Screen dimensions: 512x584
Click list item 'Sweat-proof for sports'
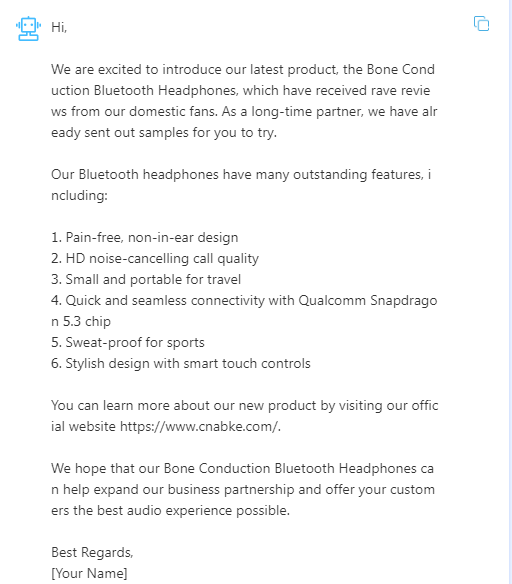coord(128,342)
